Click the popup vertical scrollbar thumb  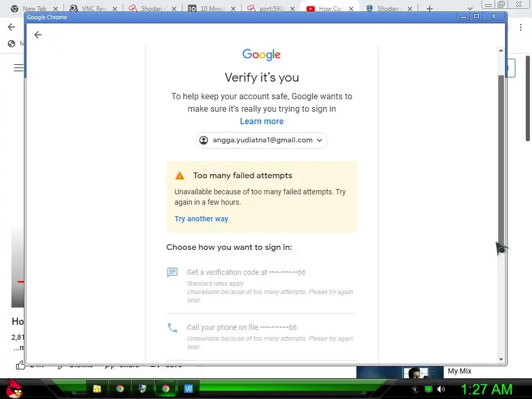[x=501, y=159]
